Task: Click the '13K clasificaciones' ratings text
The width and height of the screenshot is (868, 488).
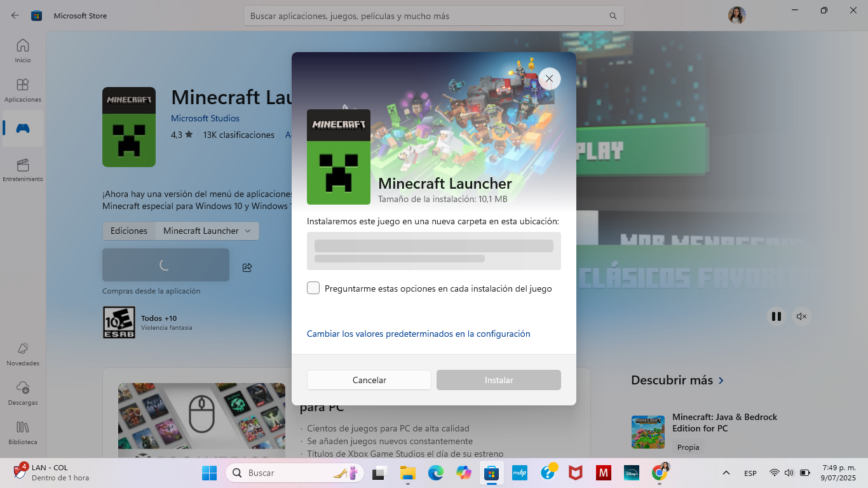Action: coord(239,135)
